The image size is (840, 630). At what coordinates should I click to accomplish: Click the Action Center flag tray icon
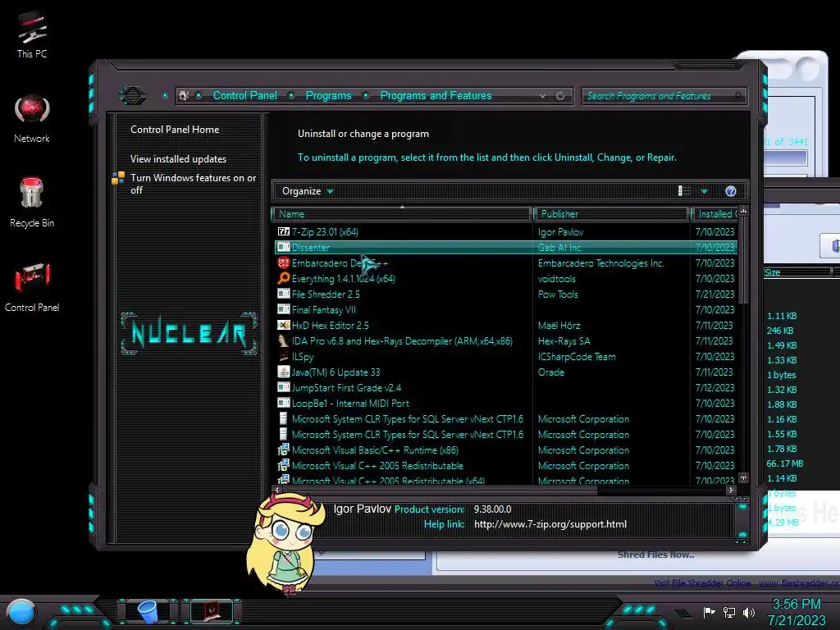pyautogui.click(x=709, y=612)
